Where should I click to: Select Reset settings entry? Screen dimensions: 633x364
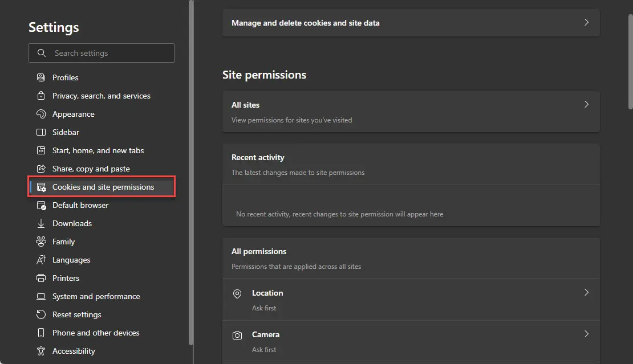point(102,314)
